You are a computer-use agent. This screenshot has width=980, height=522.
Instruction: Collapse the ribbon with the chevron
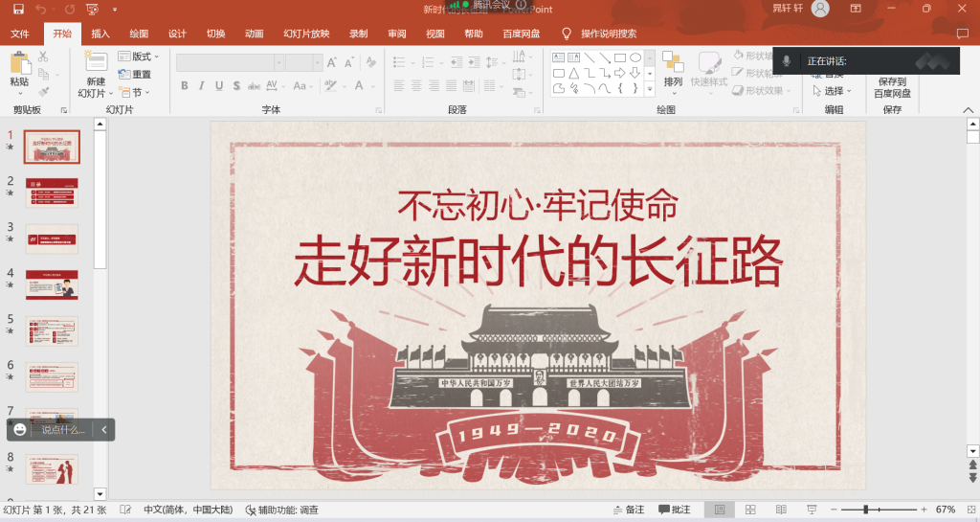(969, 110)
